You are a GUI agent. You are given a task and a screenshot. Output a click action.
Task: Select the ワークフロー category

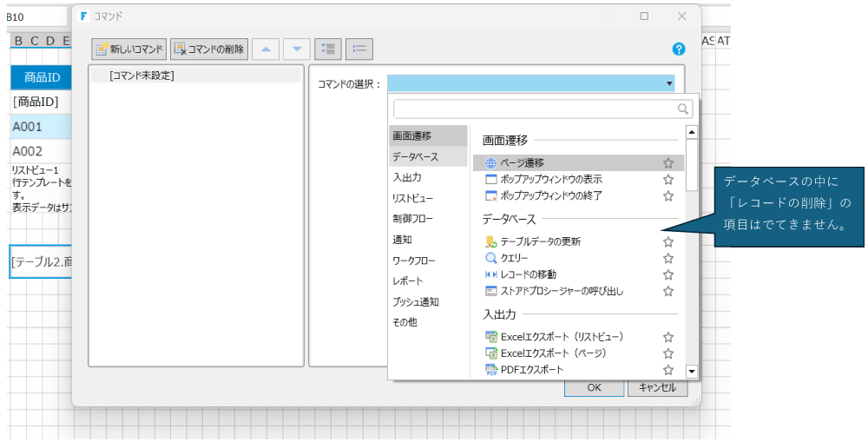[x=414, y=261]
